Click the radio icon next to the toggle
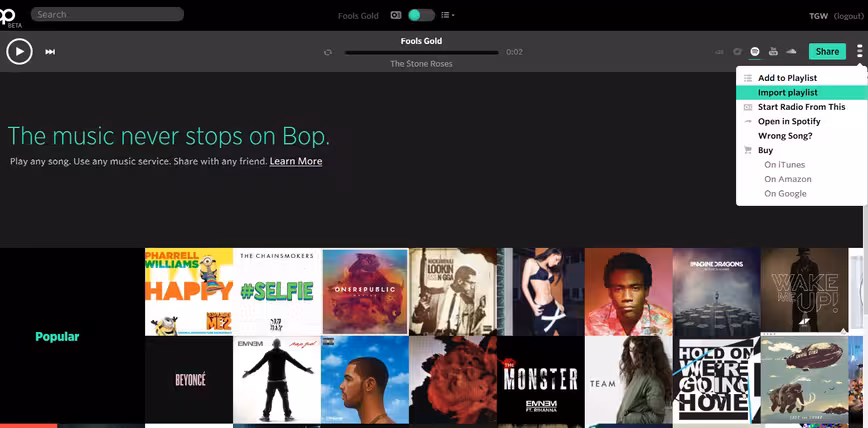Screen dimensions: 868x428 point(395,16)
